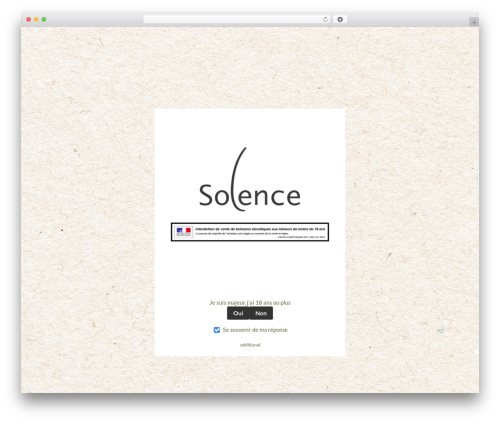
Task: Uncheck the Se souvenir de ma réponse checkbox
Action: tap(217, 330)
